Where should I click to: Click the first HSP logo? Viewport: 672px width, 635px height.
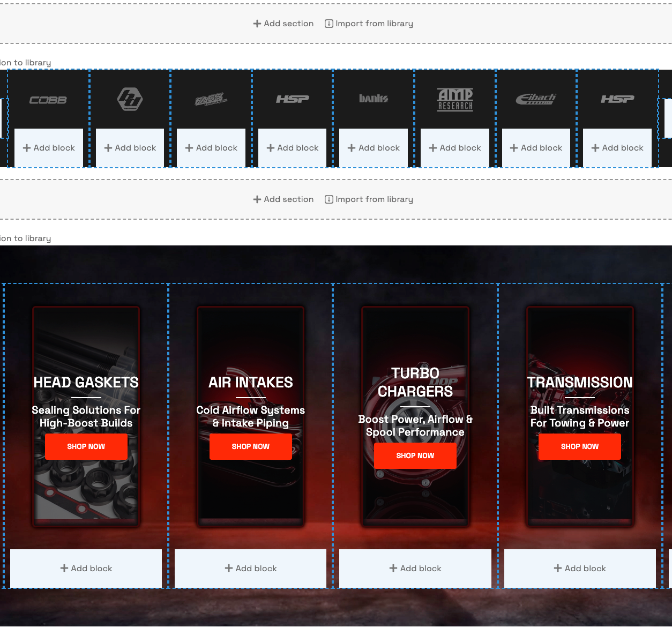click(x=293, y=99)
